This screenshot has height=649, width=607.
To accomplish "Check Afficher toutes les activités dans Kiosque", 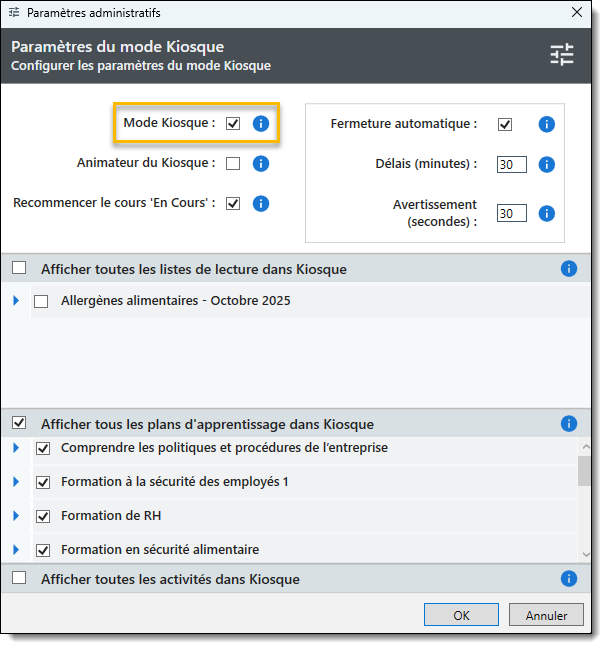I will click(x=19, y=578).
